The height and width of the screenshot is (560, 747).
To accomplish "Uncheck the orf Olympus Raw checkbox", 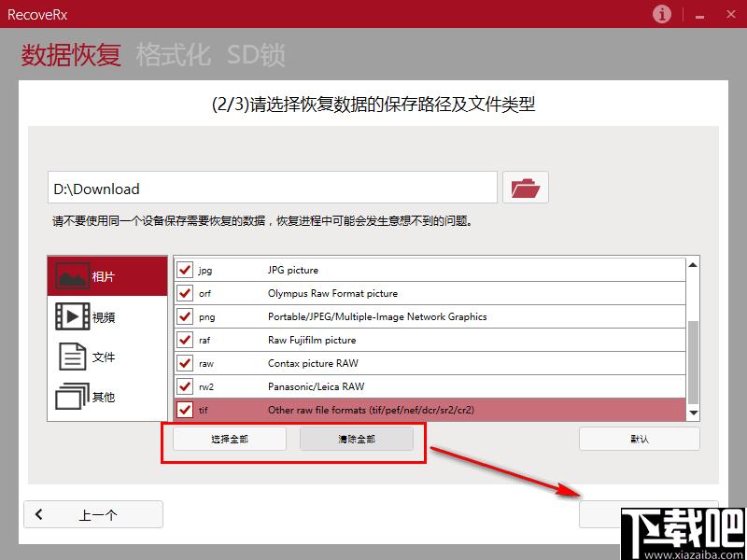I will coord(184,293).
